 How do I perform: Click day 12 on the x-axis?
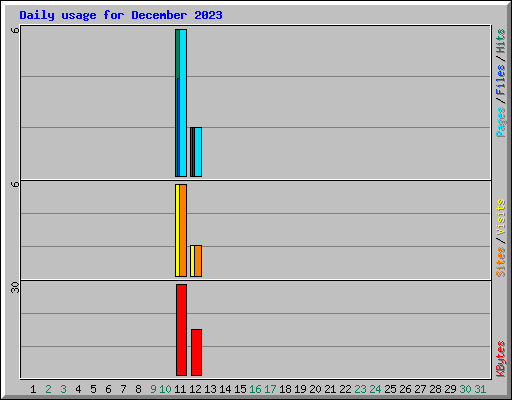(195, 389)
